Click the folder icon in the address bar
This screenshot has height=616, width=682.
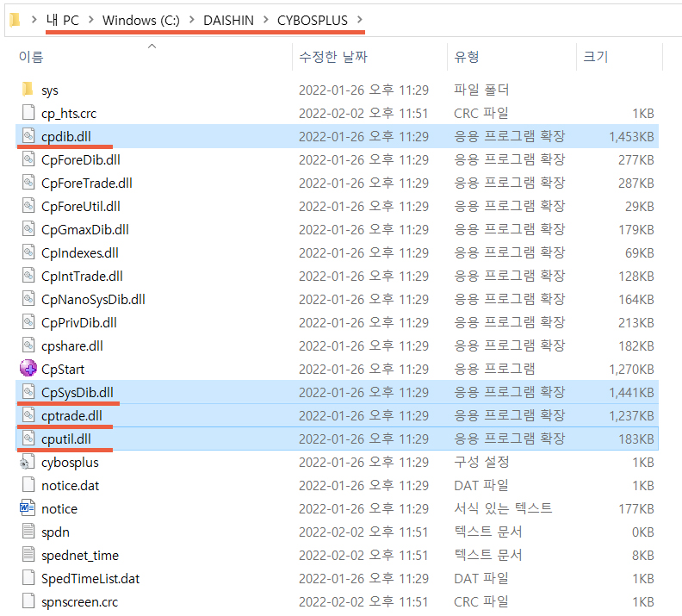(15, 20)
